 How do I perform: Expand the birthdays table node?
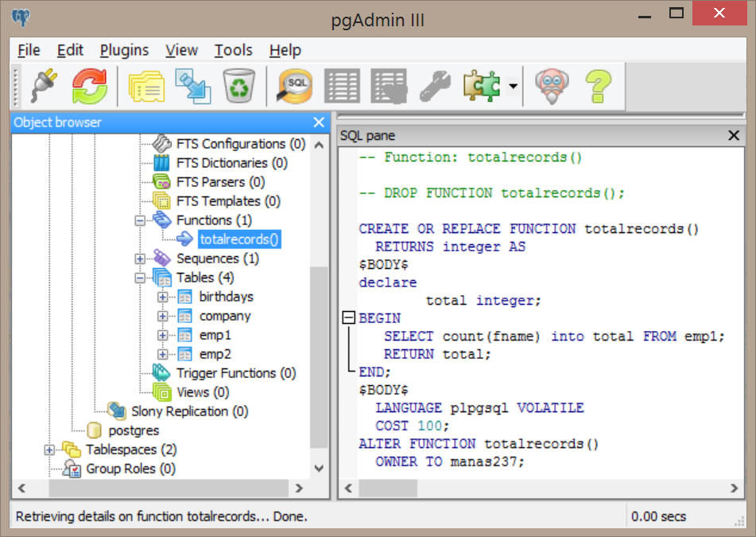pos(163,297)
